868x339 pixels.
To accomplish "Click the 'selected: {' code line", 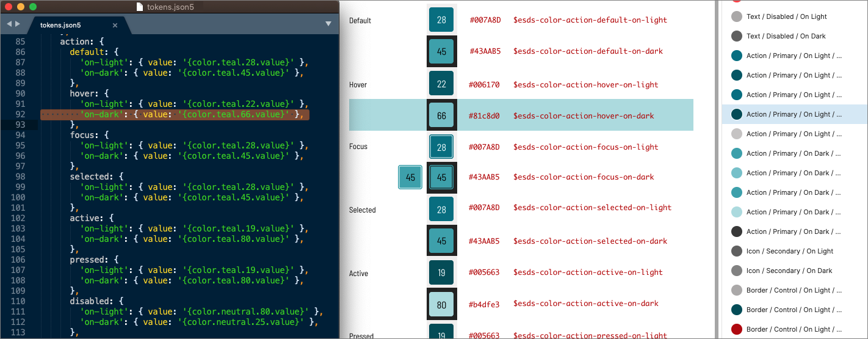I will point(97,177).
